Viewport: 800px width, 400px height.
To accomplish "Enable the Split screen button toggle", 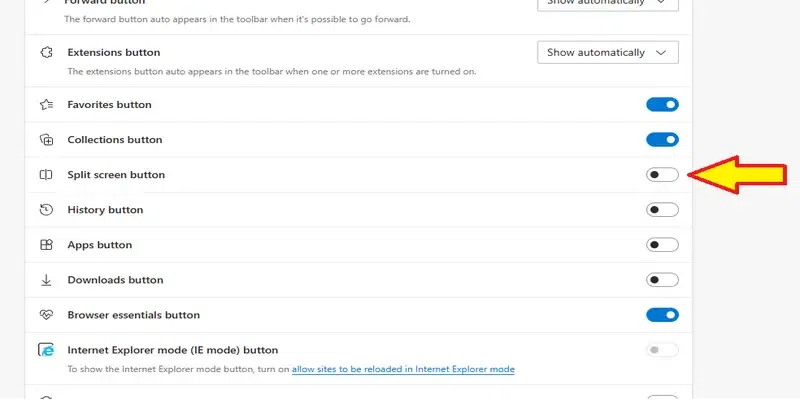I will [662, 175].
